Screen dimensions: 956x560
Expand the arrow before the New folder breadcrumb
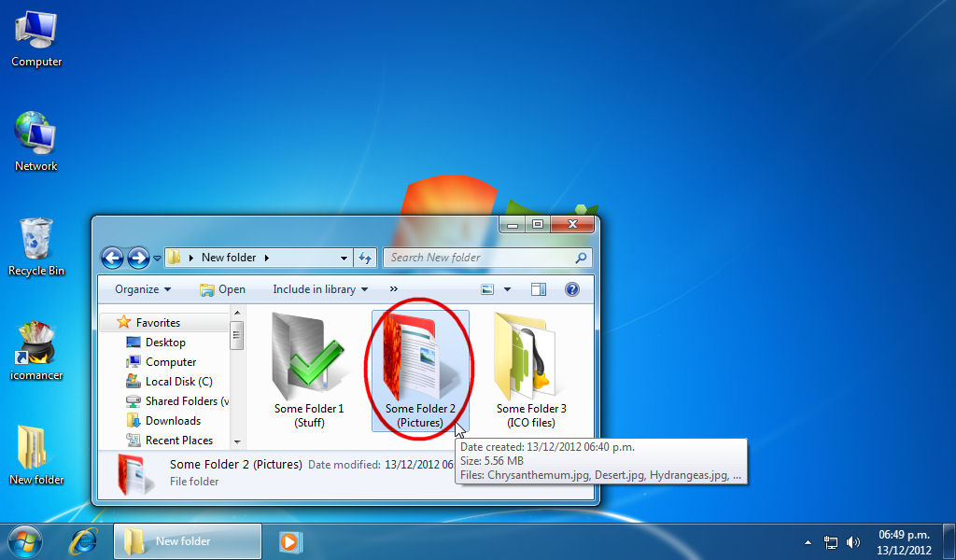click(x=190, y=258)
